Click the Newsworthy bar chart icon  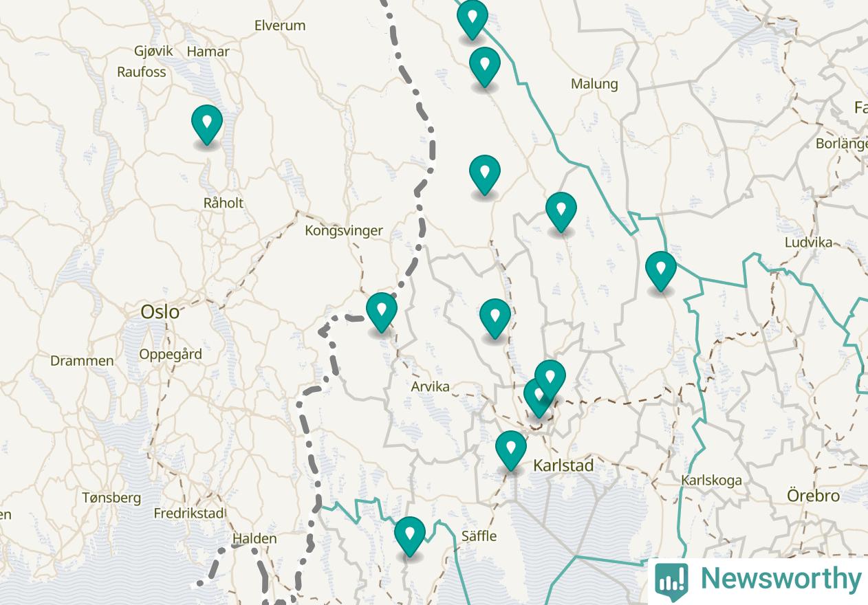coord(671,579)
